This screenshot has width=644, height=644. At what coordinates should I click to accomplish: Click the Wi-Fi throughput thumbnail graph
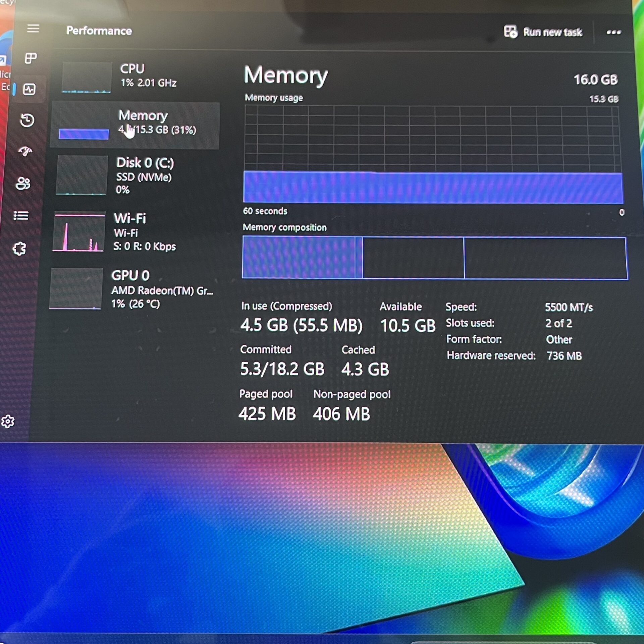coord(79,231)
